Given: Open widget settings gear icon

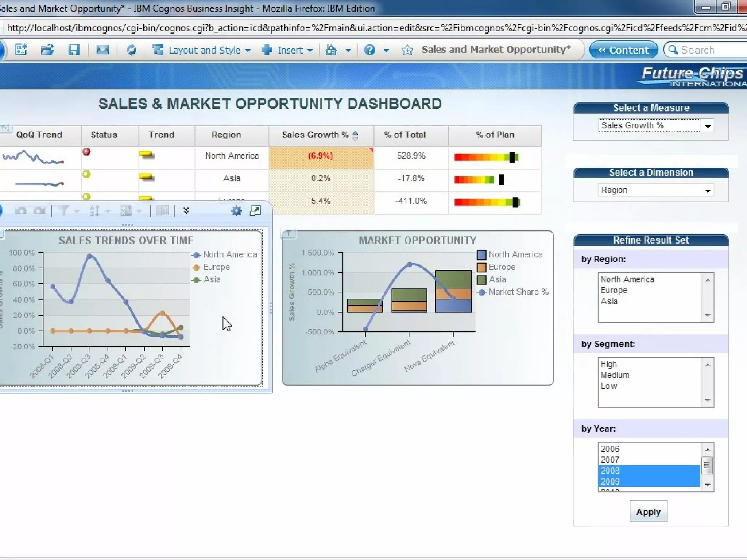Looking at the screenshot, I should pyautogui.click(x=236, y=211).
